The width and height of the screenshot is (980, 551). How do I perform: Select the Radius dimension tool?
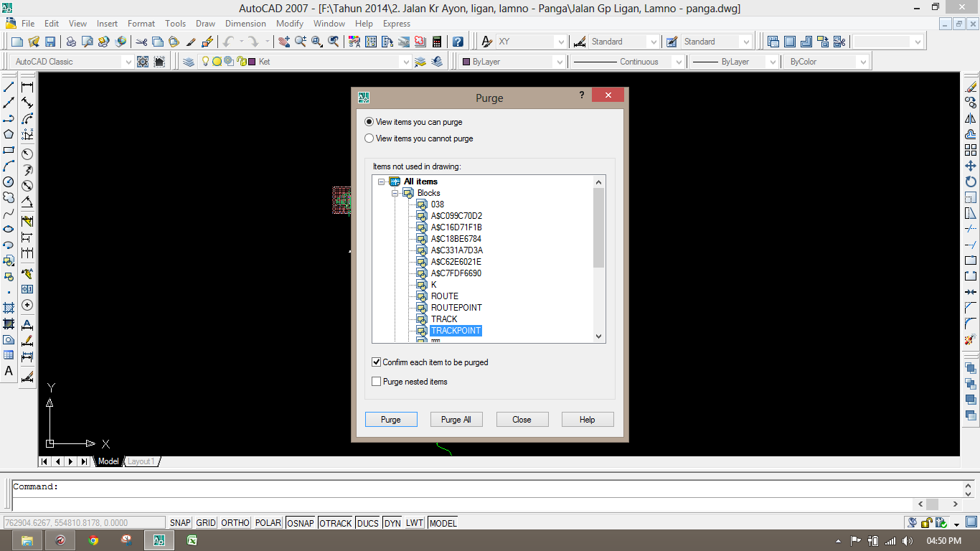coord(27,154)
